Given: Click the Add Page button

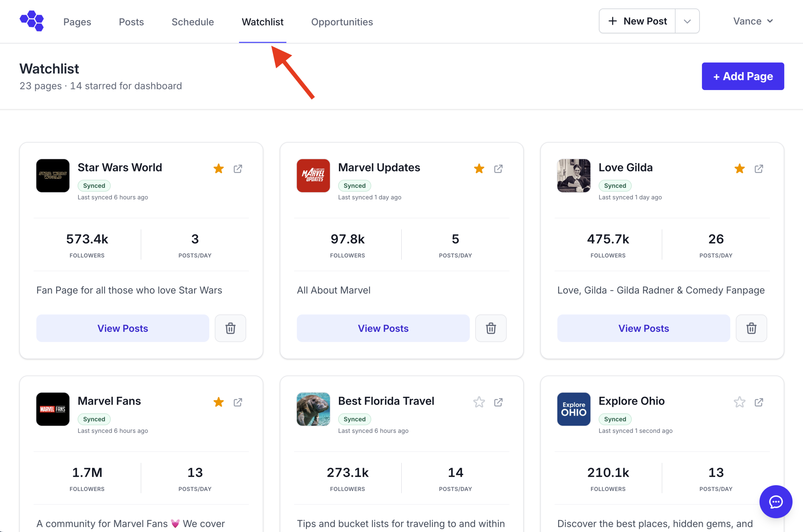Looking at the screenshot, I should pyautogui.click(x=743, y=76).
